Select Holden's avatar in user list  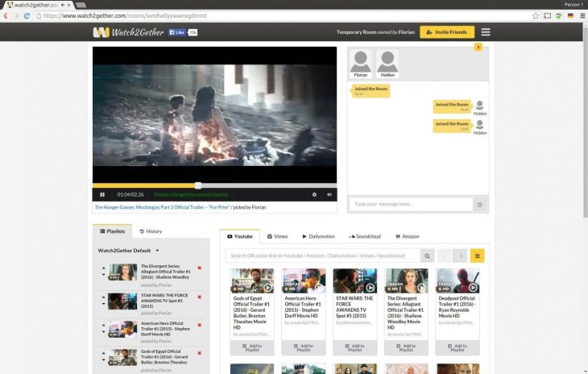(x=387, y=64)
